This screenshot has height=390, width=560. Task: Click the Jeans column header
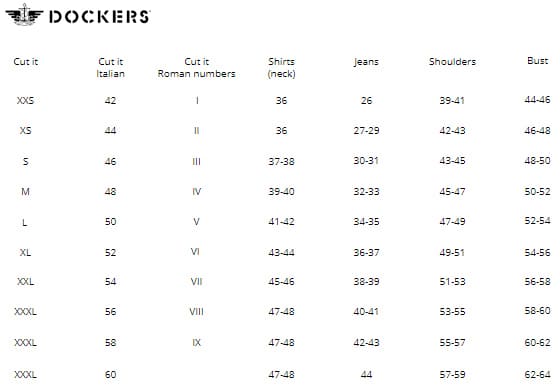coord(366,62)
